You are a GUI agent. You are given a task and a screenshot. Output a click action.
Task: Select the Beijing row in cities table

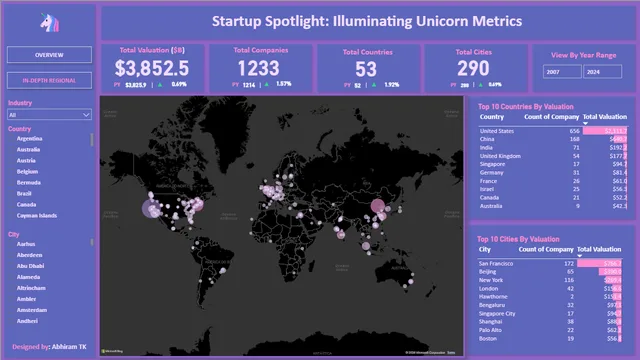pos(550,272)
